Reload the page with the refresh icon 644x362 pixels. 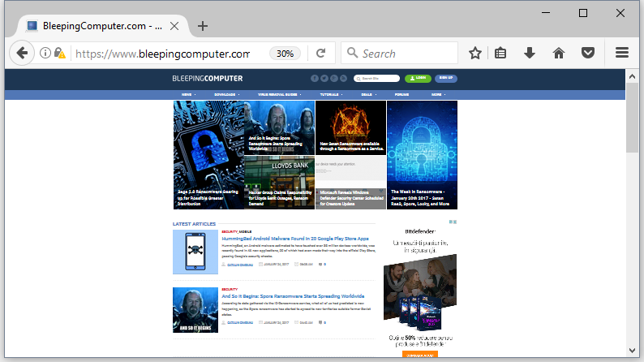tap(321, 54)
